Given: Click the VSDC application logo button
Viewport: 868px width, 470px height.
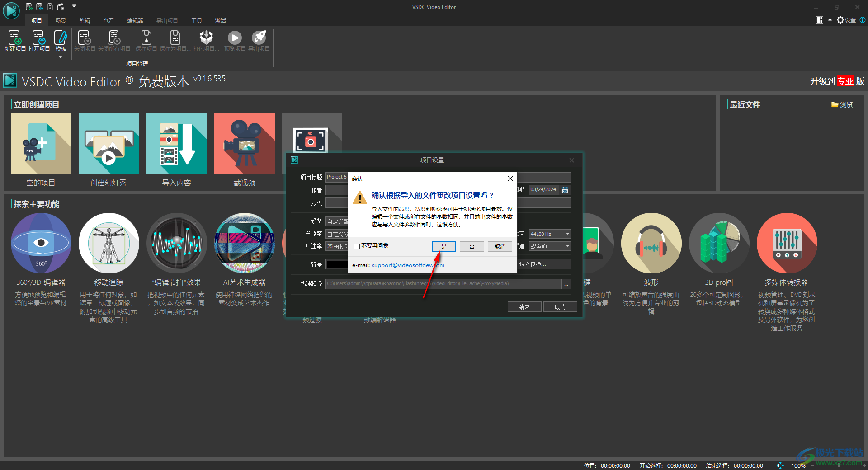Looking at the screenshot, I should 11,11.
